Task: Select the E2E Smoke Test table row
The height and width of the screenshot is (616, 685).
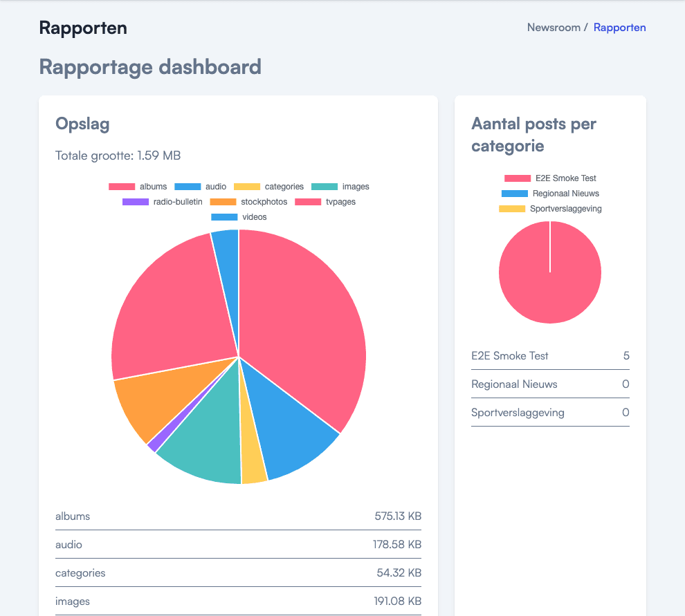Action: point(550,356)
